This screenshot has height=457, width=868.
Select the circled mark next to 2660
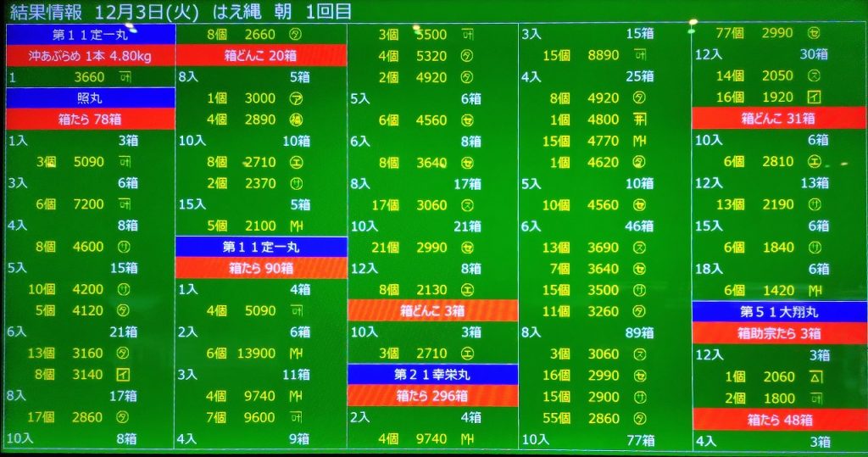pos(297,34)
